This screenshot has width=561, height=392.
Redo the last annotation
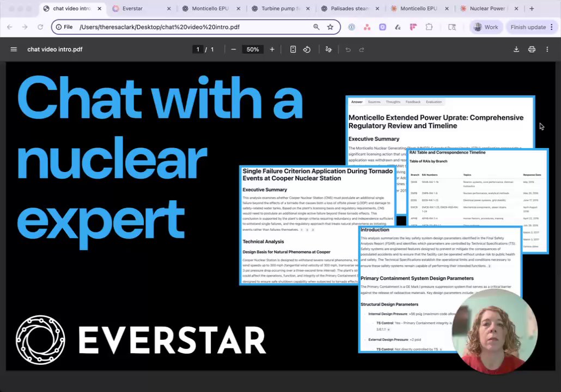tap(362, 50)
